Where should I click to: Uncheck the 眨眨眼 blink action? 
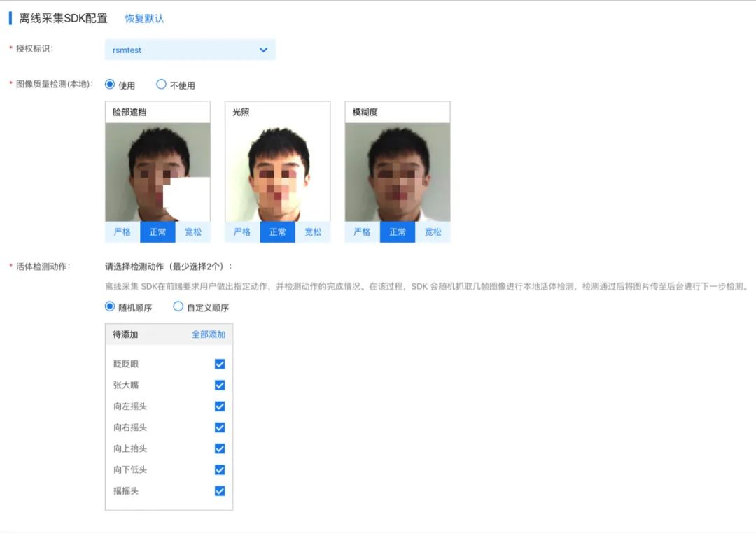coord(219,364)
